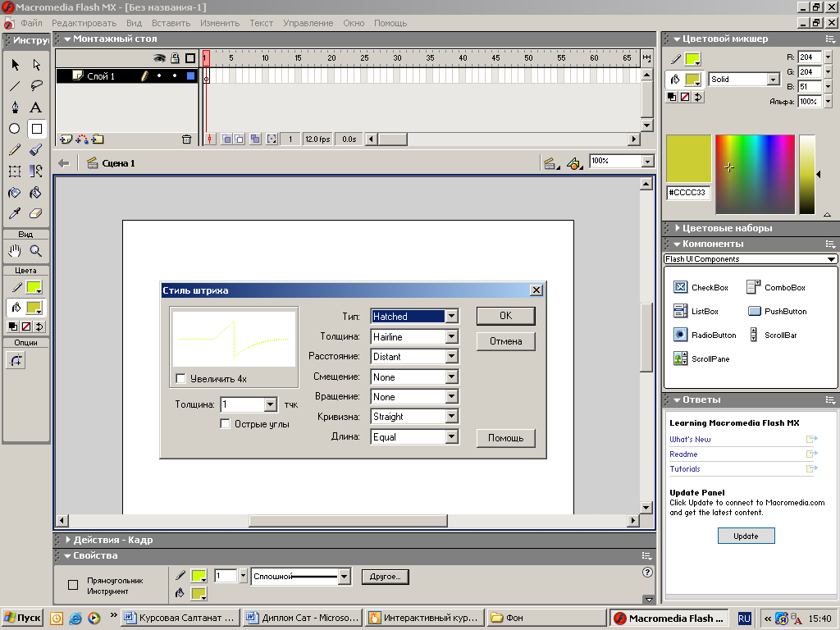Viewport: 840px width, 630px height.
Task: Open the Помощь menu
Action: click(390, 23)
